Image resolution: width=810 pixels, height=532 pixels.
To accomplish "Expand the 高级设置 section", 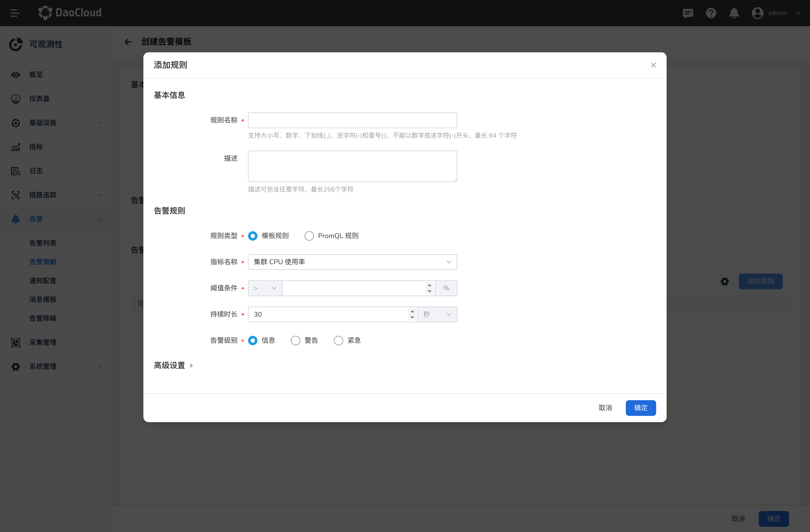I will (x=173, y=365).
